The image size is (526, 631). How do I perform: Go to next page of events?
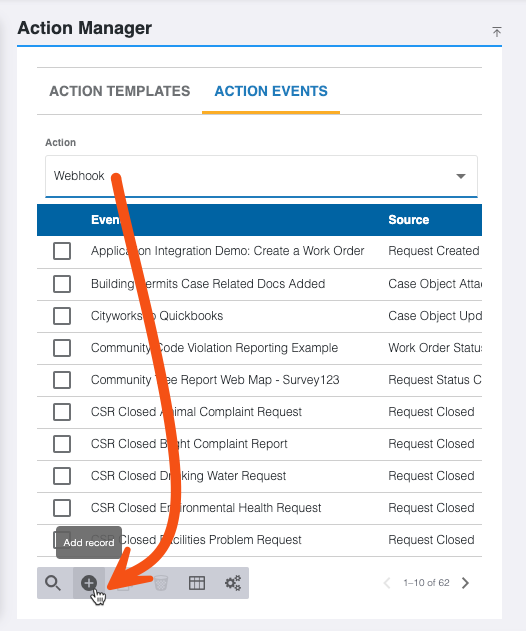[466, 583]
